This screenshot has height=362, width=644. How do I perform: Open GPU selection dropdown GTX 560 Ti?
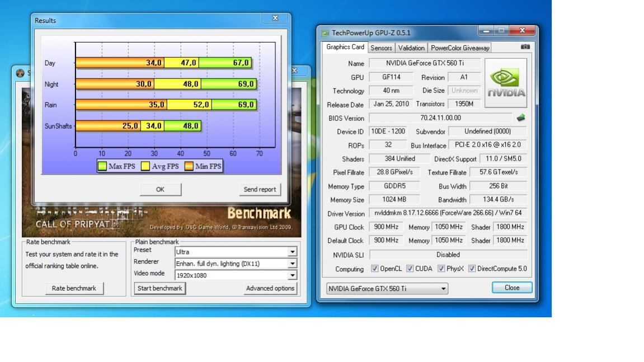coord(387,289)
